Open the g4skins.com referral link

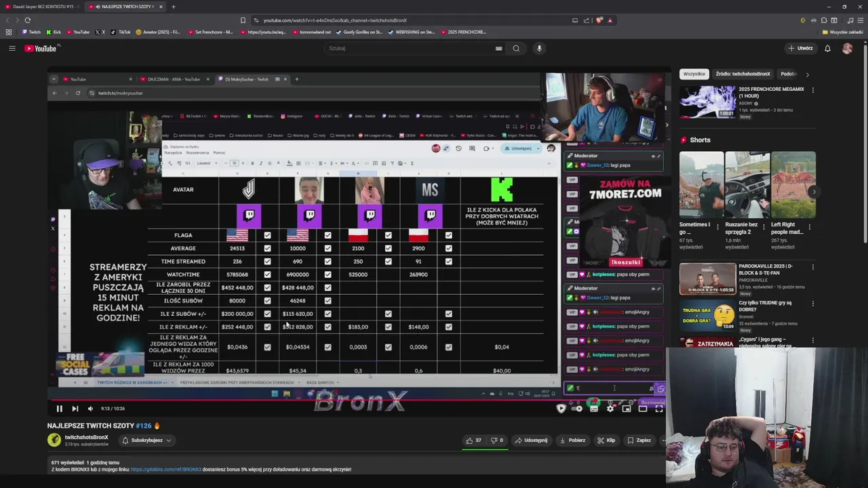tap(166, 469)
